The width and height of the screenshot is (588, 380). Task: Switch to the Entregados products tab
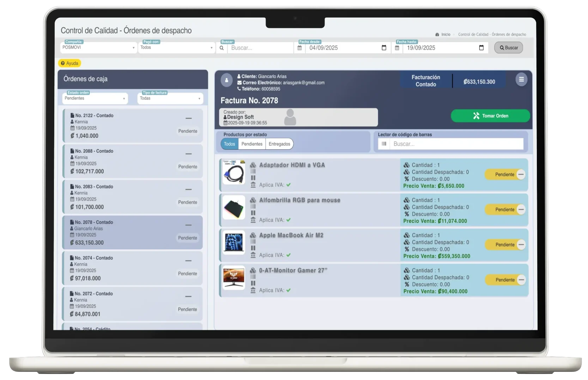click(x=279, y=144)
